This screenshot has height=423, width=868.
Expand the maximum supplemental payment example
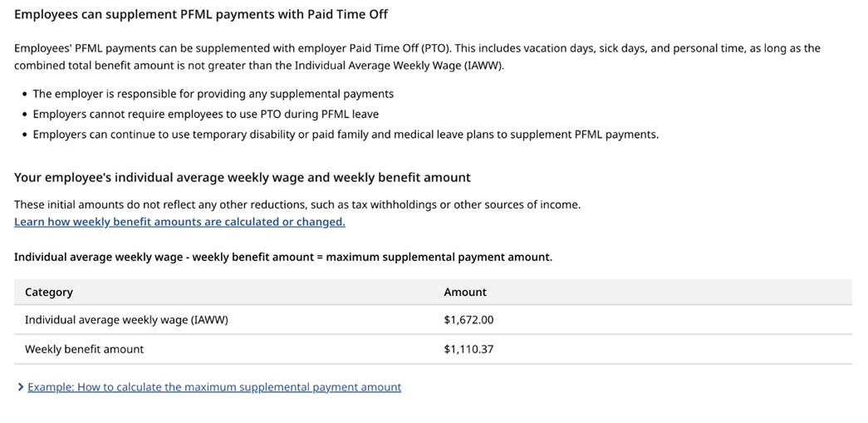pos(213,387)
